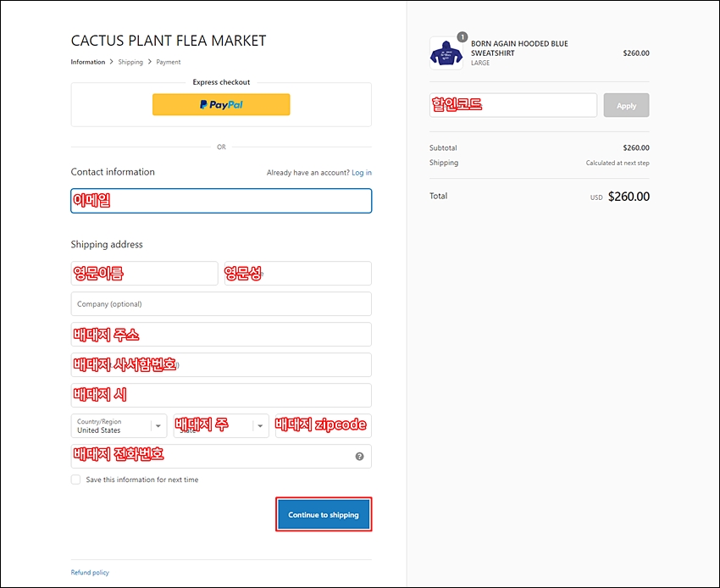Click 'Calculated at next step' shipping text

(x=618, y=163)
